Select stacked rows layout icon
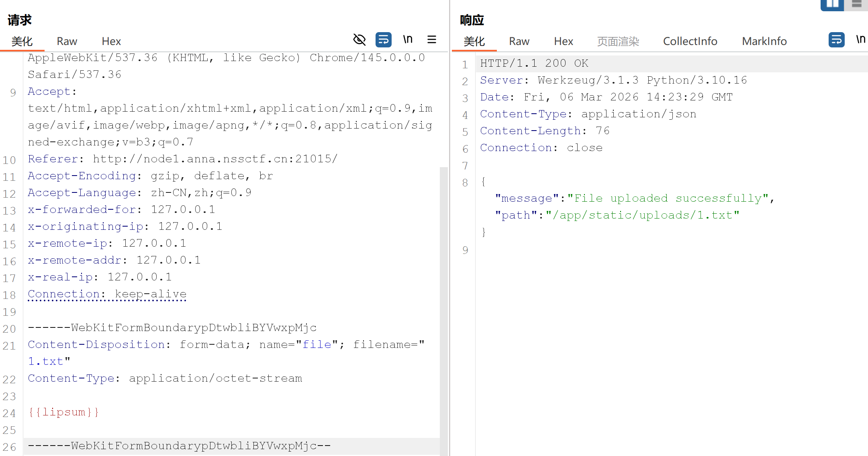868x456 pixels. 856,4
